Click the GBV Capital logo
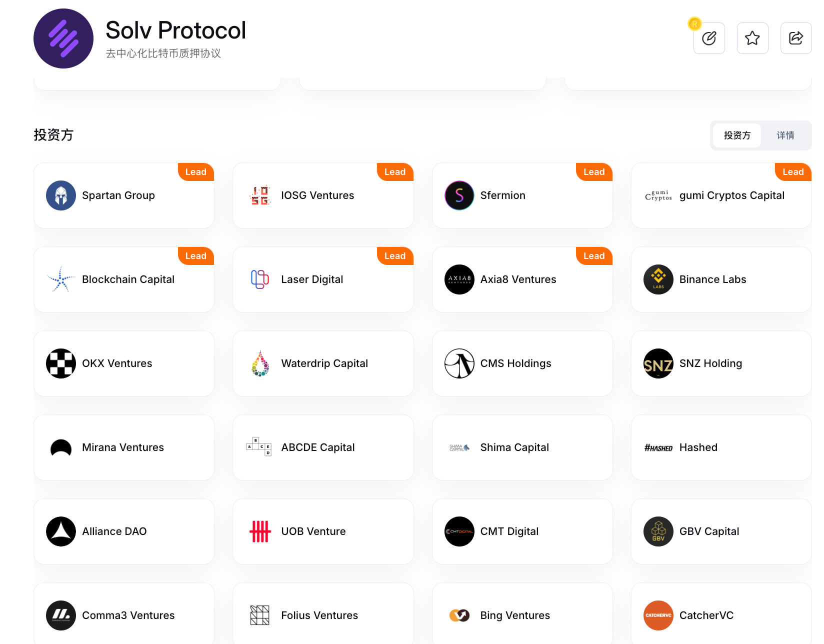Image resolution: width=824 pixels, height=644 pixels. point(658,531)
